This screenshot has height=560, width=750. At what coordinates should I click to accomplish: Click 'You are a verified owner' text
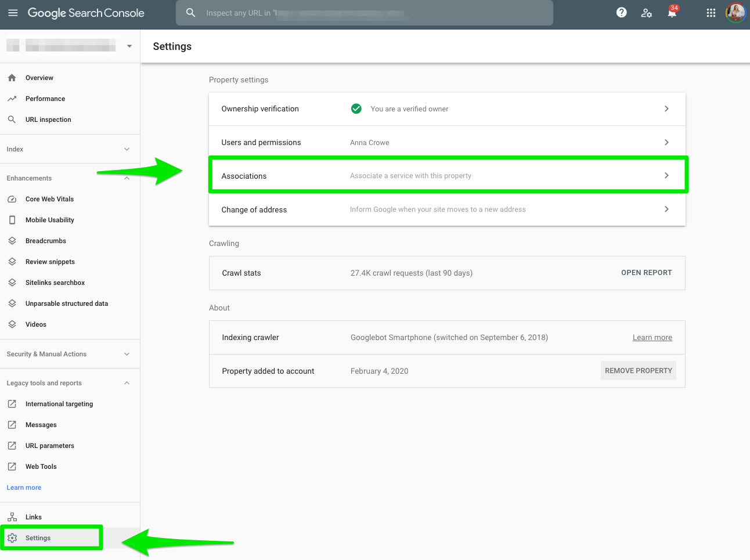(409, 109)
